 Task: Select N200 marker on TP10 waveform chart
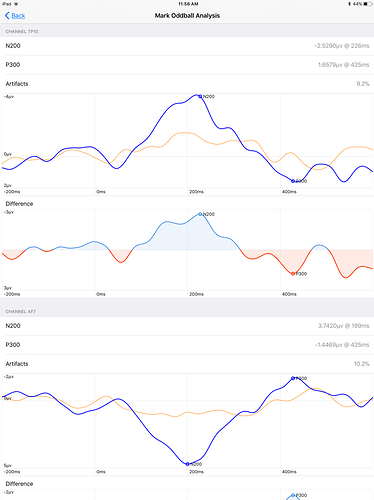click(x=200, y=96)
